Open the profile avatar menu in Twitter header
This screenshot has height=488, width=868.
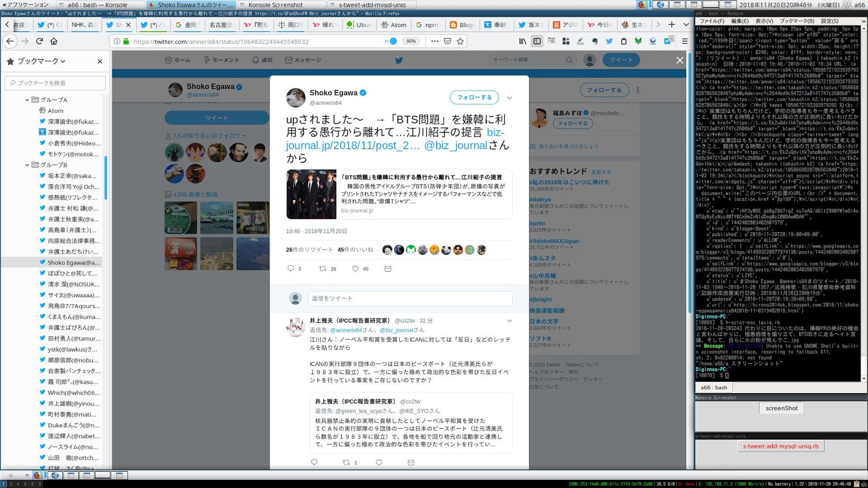pos(590,60)
